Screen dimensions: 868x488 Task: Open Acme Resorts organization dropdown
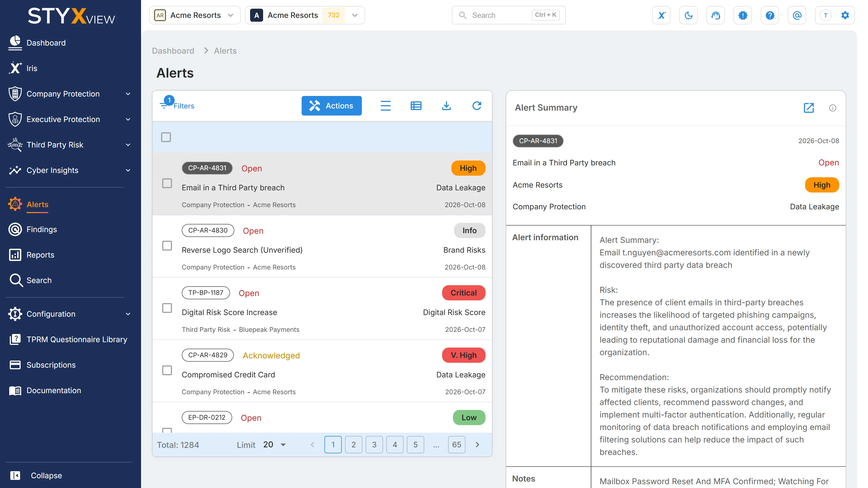[x=195, y=15]
